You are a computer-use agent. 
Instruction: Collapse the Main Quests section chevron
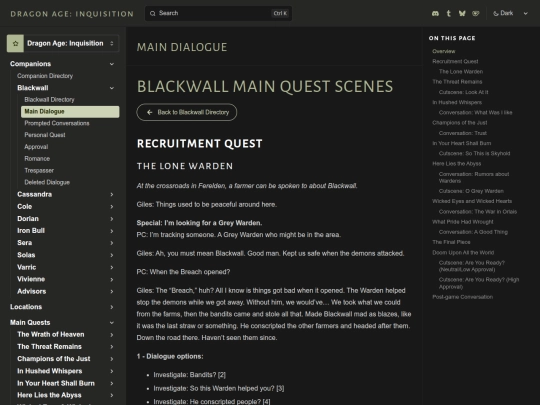coord(112,323)
